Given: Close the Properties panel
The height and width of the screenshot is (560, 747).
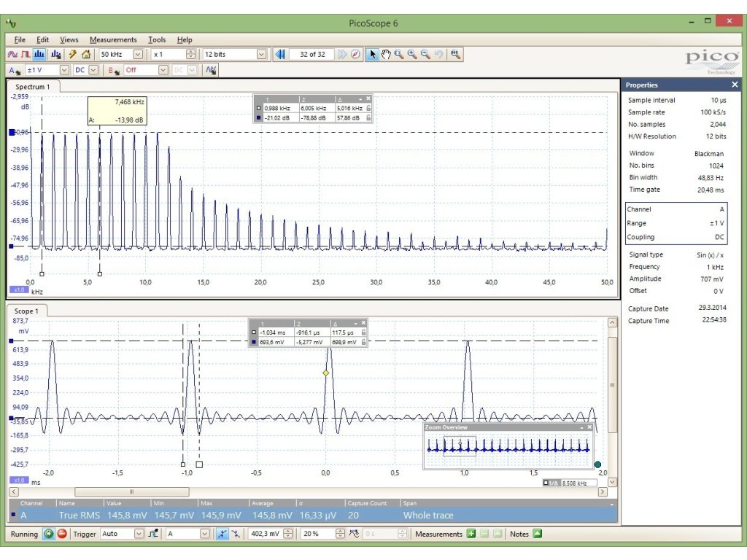Looking at the screenshot, I should pyautogui.click(x=735, y=85).
